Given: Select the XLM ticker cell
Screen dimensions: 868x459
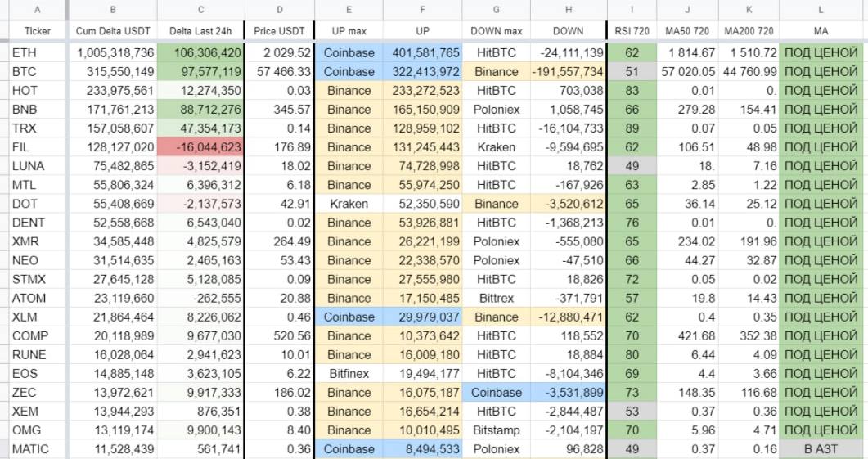Looking at the screenshot, I should click(x=37, y=317).
